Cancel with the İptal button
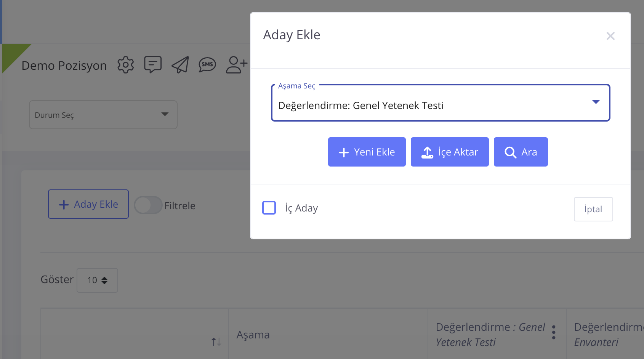The image size is (644, 359). tap(593, 209)
